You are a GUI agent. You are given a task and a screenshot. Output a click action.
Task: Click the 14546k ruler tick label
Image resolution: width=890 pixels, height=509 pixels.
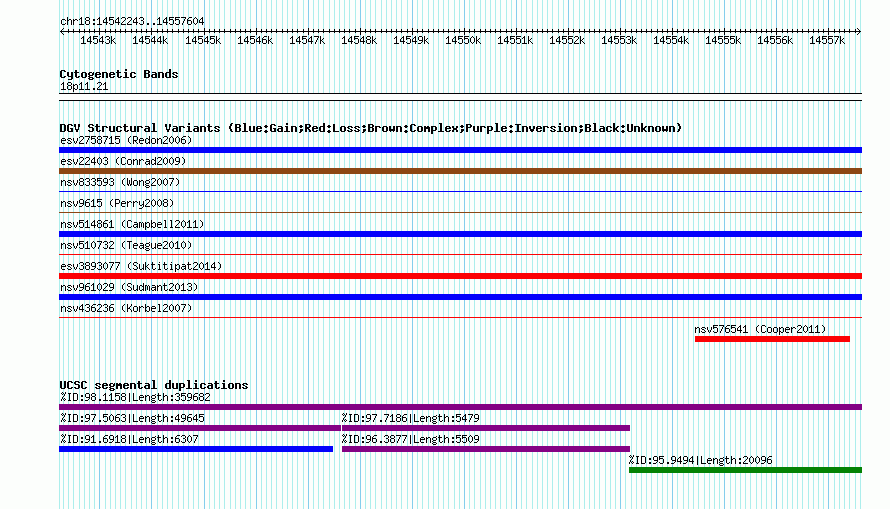(255, 40)
